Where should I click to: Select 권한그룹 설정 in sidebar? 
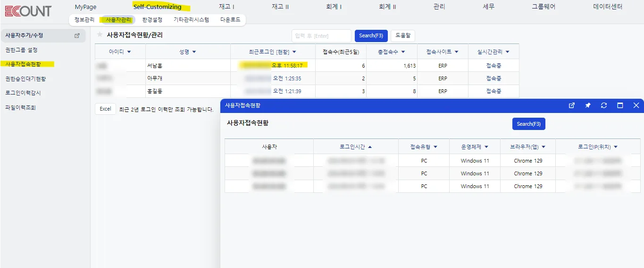(21, 50)
